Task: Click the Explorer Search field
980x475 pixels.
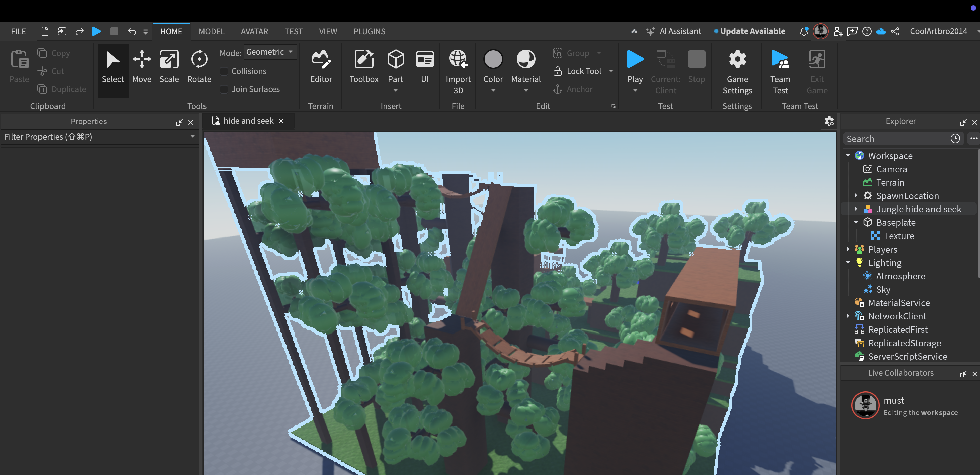Action: click(x=896, y=139)
